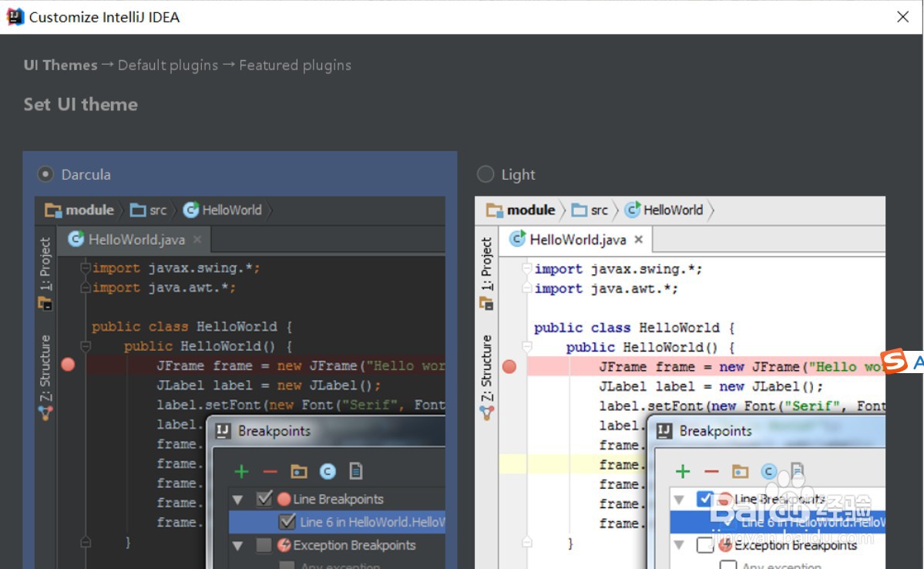Select Line 6 in HelloWorld row, Darcula preview

click(337, 522)
